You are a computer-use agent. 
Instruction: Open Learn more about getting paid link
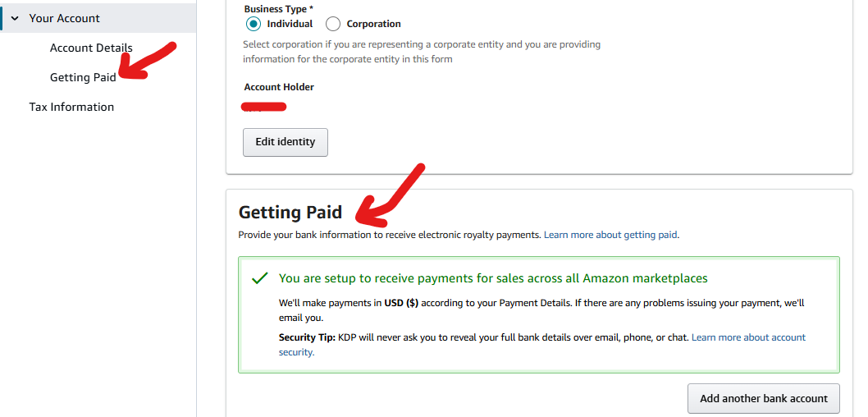coord(610,235)
